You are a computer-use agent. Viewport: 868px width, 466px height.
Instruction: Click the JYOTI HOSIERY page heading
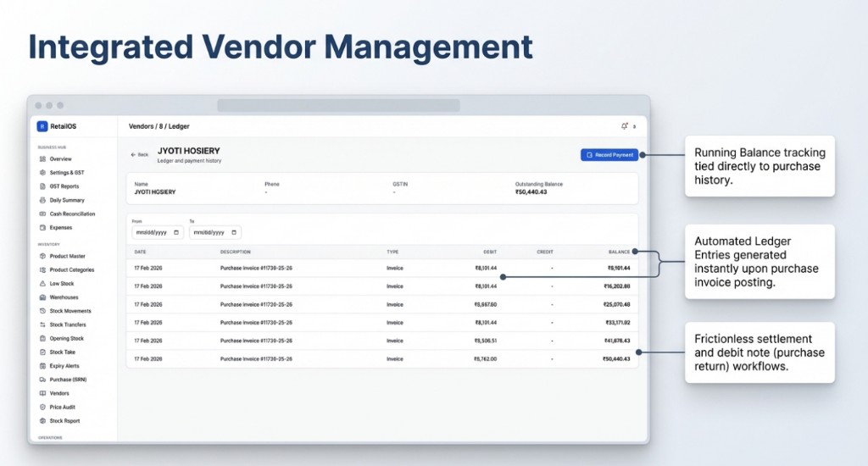[x=189, y=151]
